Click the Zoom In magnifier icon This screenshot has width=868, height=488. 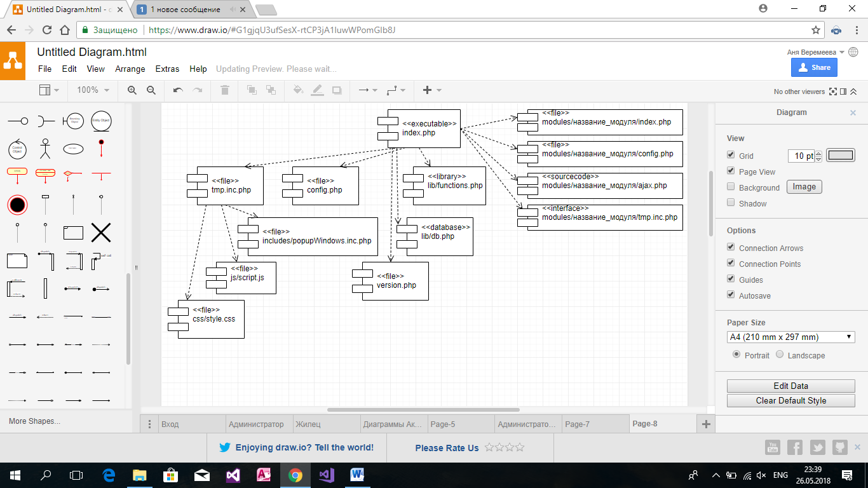point(132,90)
